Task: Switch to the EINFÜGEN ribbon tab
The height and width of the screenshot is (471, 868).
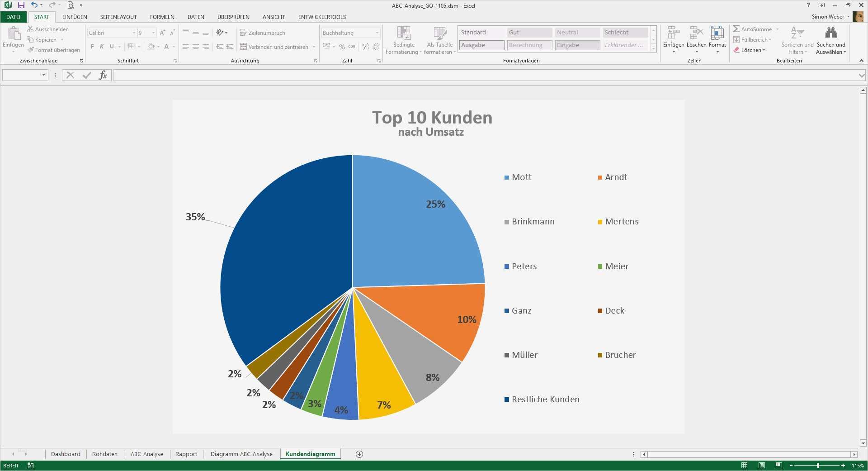Action: click(x=74, y=17)
